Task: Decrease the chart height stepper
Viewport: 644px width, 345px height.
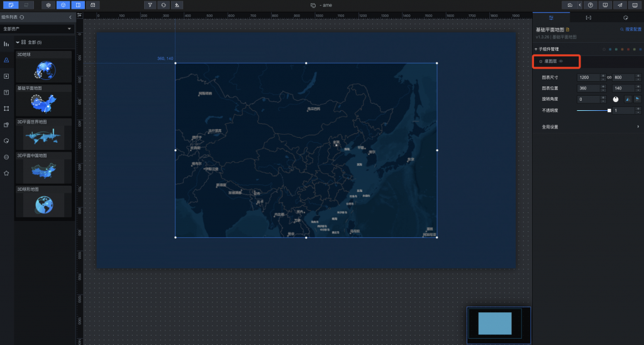Action: [638, 79]
